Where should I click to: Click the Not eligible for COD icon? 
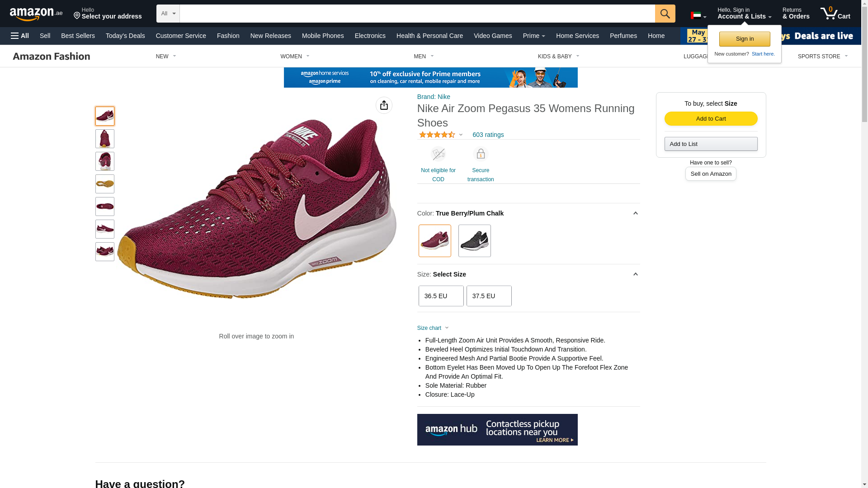tap(438, 154)
